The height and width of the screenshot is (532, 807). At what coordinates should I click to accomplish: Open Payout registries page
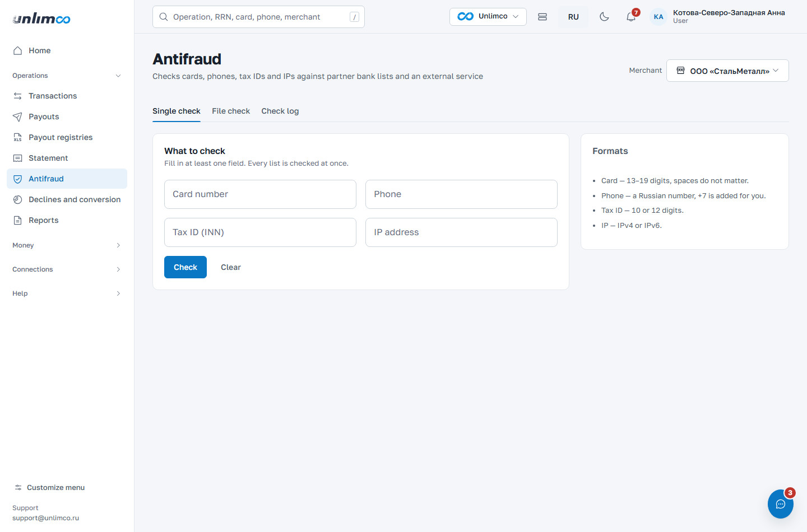67,137
